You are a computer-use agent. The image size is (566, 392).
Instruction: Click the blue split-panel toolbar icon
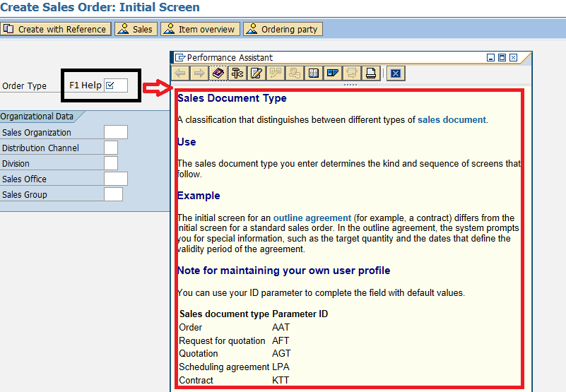[332, 73]
